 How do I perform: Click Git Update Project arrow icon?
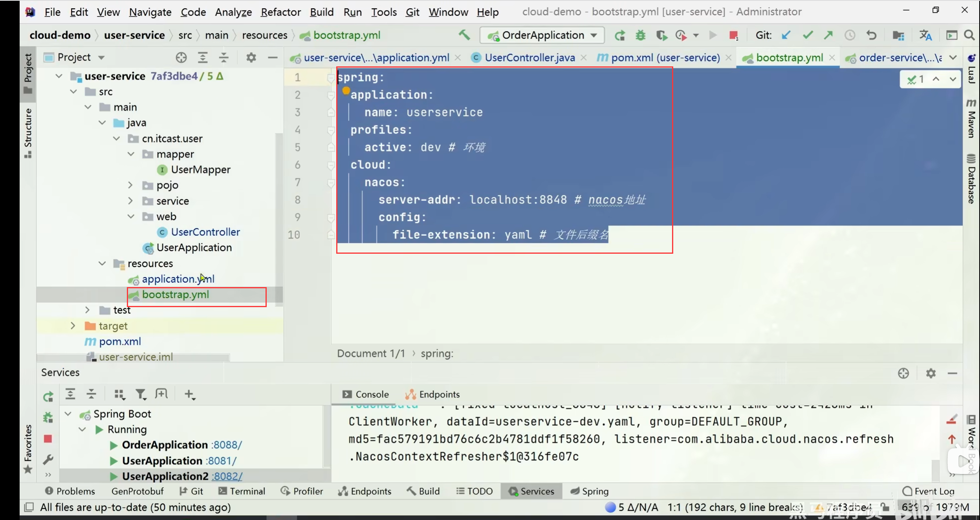pyautogui.click(x=786, y=35)
